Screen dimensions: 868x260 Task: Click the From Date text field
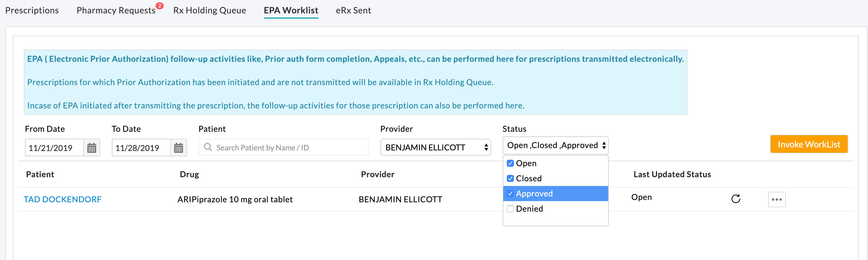(x=54, y=148)
